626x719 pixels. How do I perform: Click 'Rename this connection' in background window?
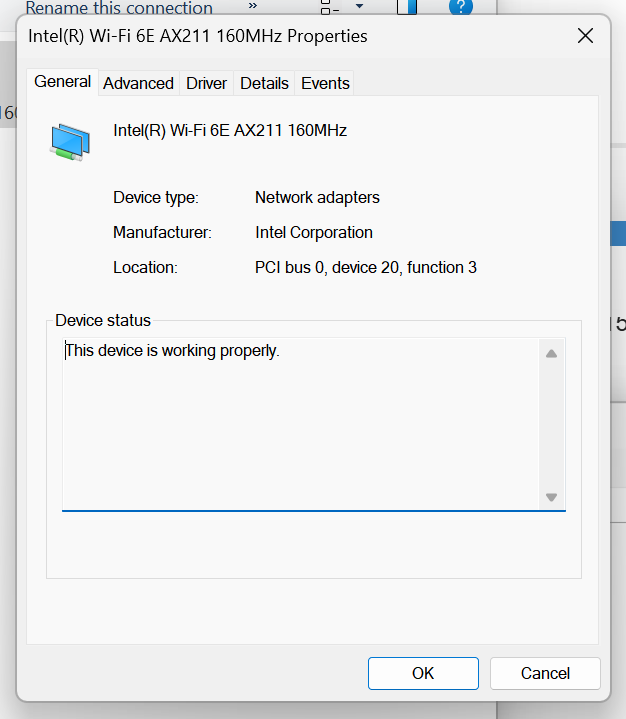[119, 8]
